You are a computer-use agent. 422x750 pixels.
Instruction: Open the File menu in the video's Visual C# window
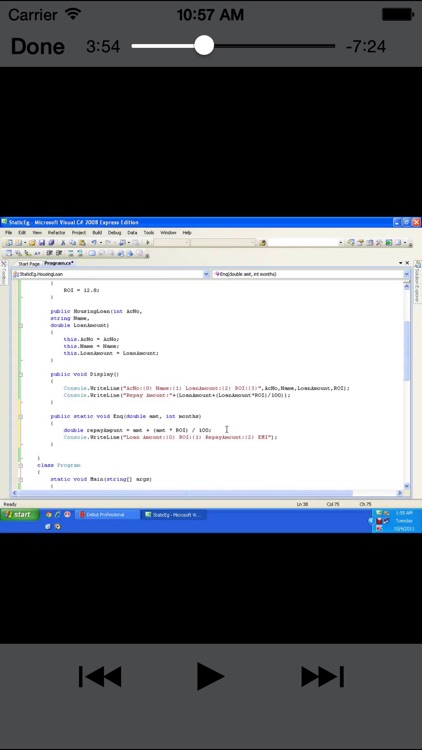[9, 232]
